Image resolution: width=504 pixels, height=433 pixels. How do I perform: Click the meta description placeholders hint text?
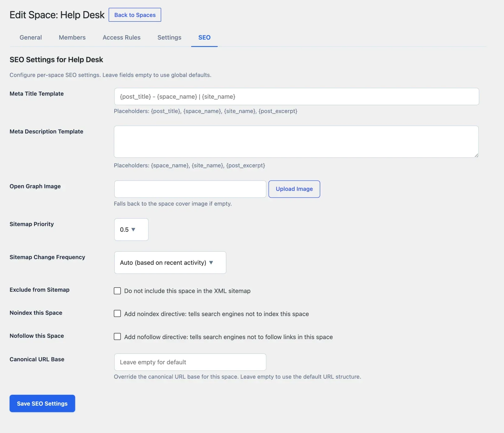tap(189, 165)
